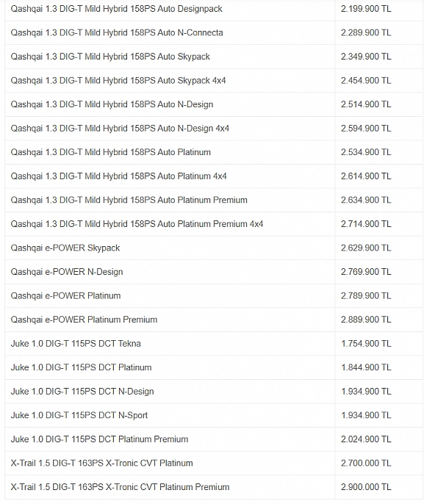424x504 pixels.
Task: Select X-Trail X-Tronic CVT Platinum entry
Action: pyautogui.click(x=101, y=463)
